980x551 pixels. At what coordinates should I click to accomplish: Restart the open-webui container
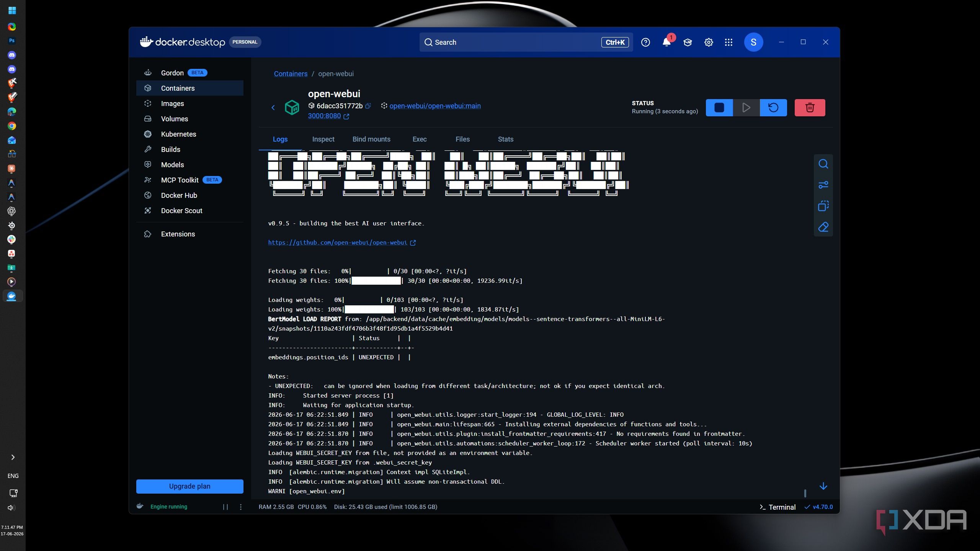[x=773, y=108]
